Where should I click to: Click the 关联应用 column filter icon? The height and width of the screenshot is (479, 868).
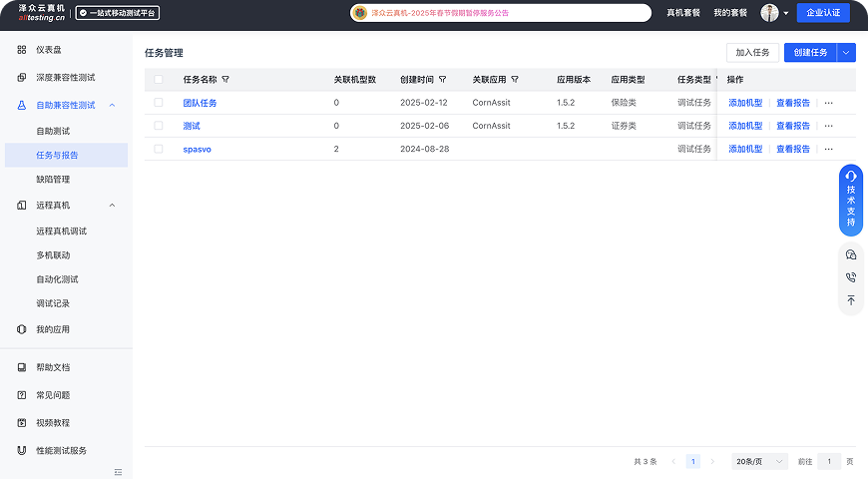tap(515, 80)
